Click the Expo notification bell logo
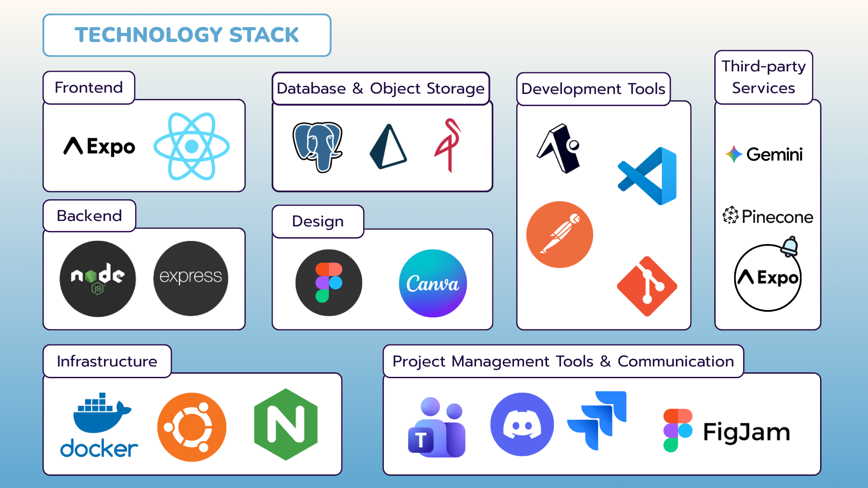This screenshot has width=868, height=488. 768,277
